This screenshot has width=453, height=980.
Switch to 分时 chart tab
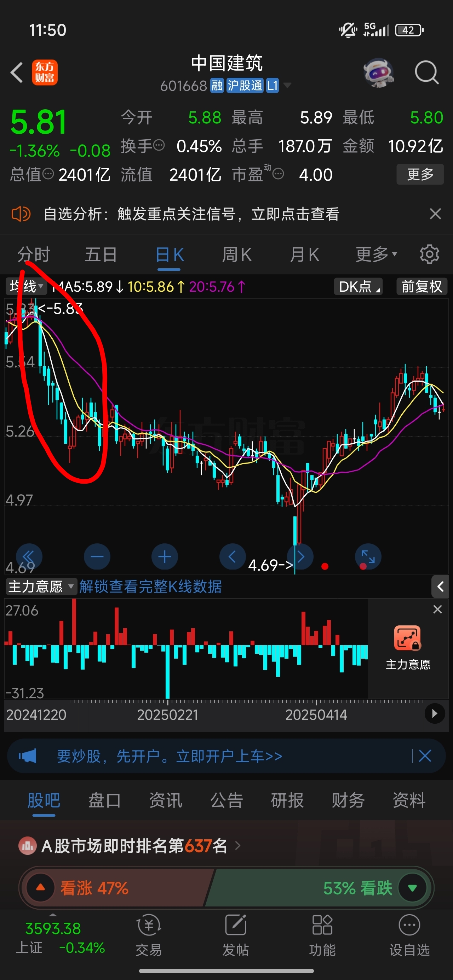(x=34, y=254)
